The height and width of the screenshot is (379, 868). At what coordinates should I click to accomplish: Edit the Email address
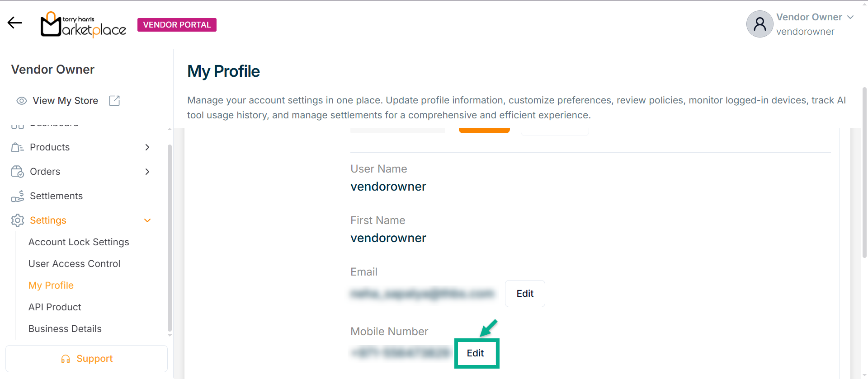[525, 294]
